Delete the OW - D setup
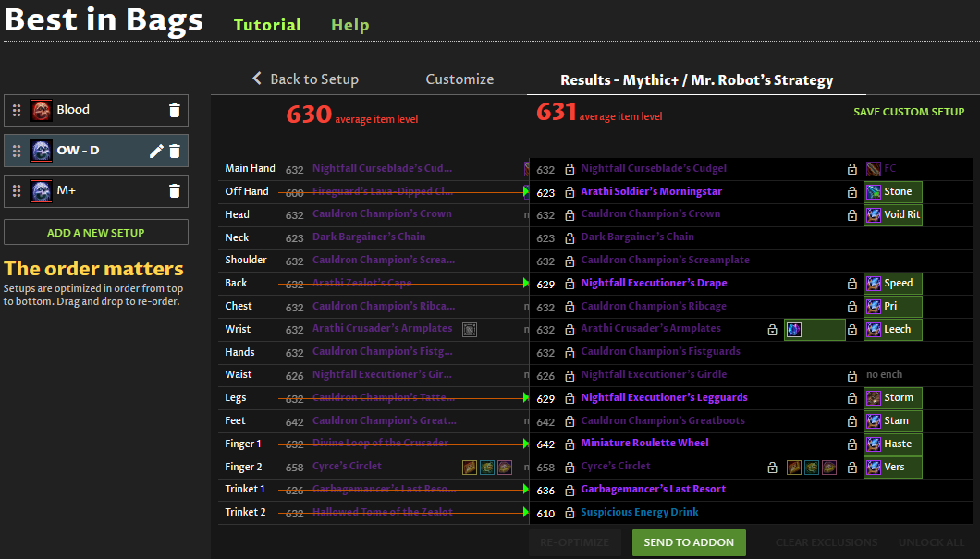Screen dimensions: 980x559 175,152
